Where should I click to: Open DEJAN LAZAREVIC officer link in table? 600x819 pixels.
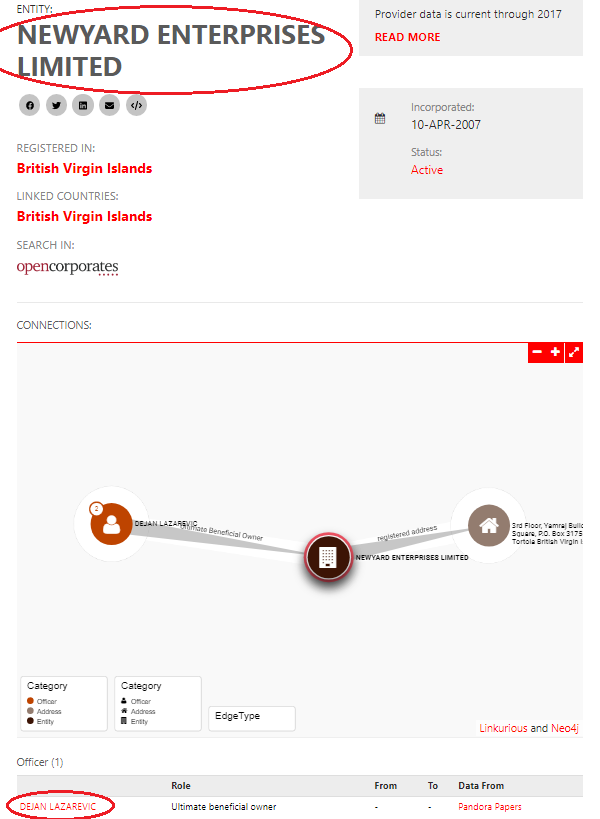click(58, 807)
